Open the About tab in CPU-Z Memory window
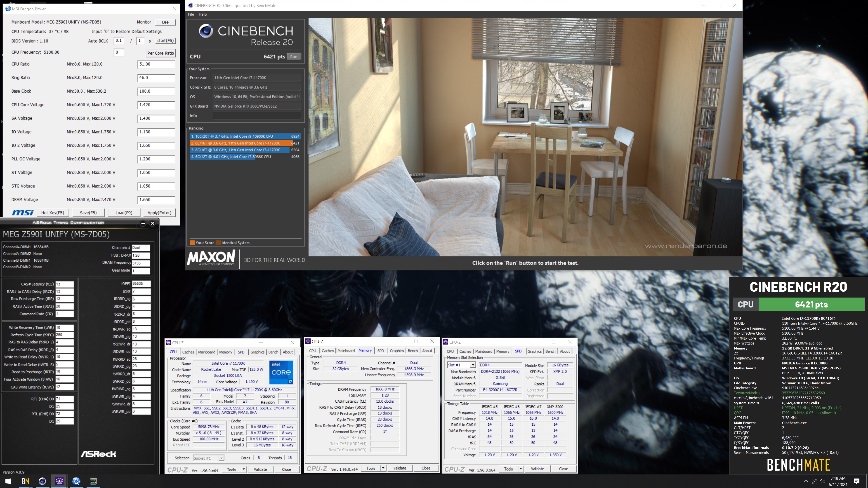Viewport: 868px width, 488px height. [x=427, y=351]
